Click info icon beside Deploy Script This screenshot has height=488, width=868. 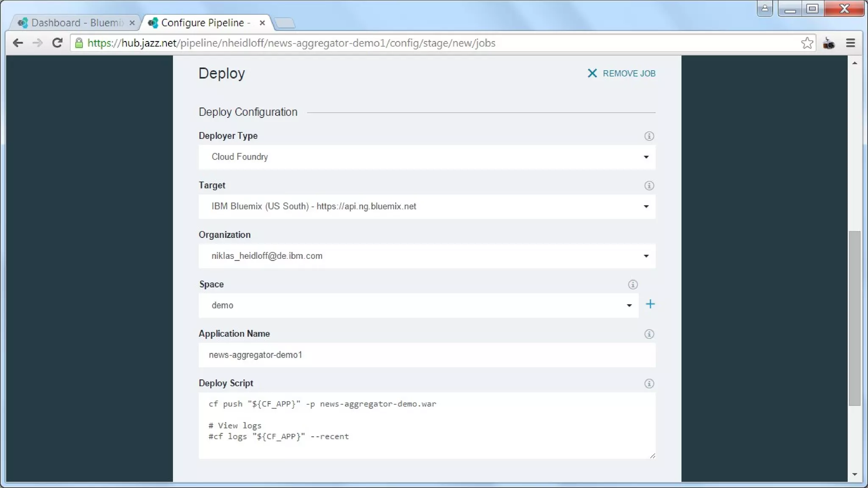(x=649, y=384)
